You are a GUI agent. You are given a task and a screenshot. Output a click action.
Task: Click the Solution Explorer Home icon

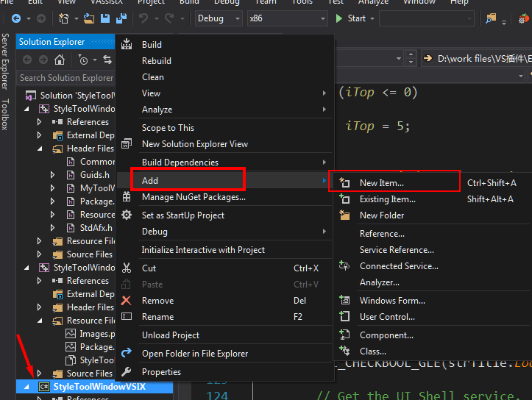click(60, 60)
